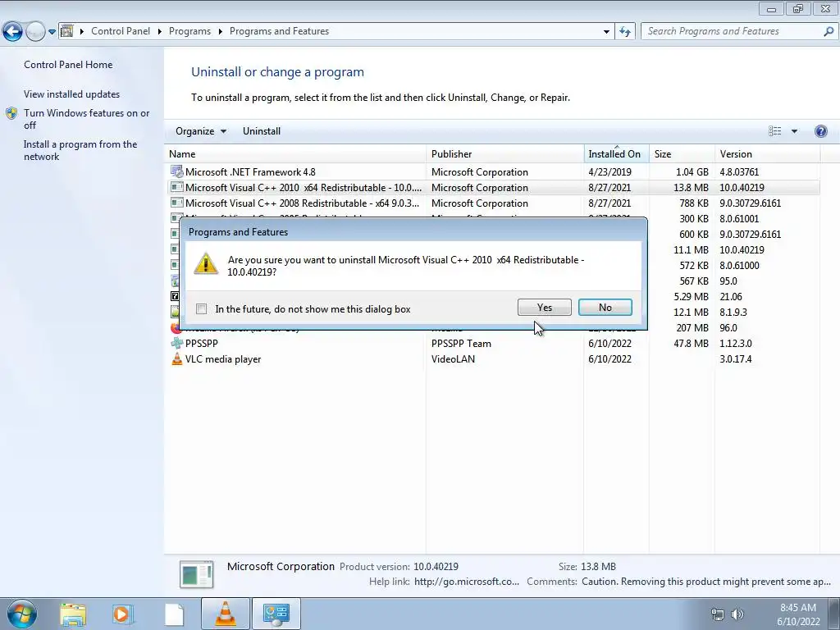Image resolution: width=840 pixels, height=630 pixels.
Task: Open Control Panel Home link
Action: [x=68, y=65]
